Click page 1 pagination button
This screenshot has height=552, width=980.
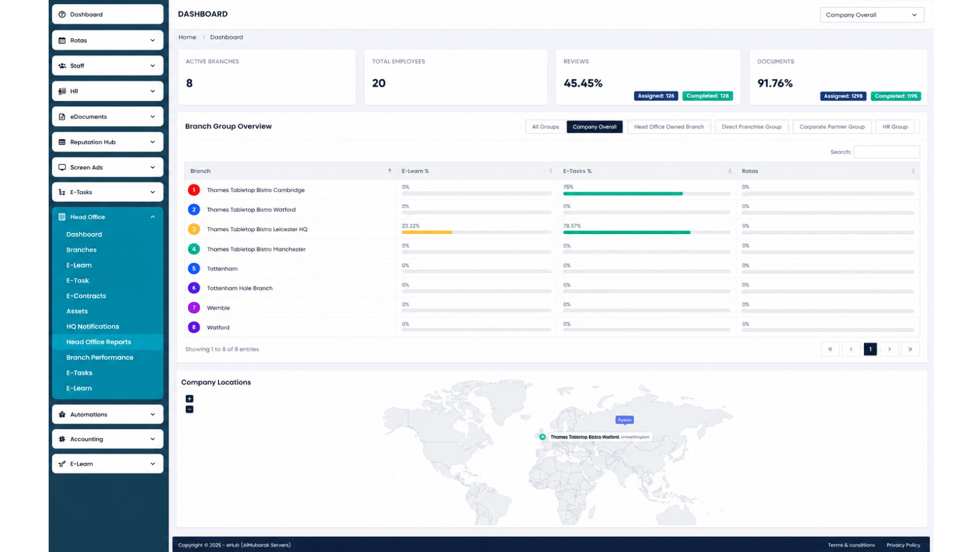[x=870, y=349]
